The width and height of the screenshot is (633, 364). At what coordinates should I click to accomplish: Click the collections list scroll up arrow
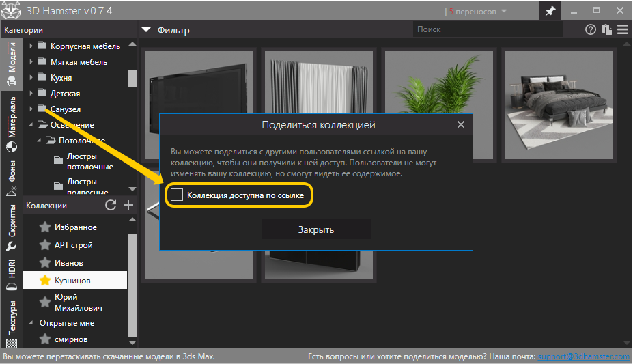[x=132, y=219]
